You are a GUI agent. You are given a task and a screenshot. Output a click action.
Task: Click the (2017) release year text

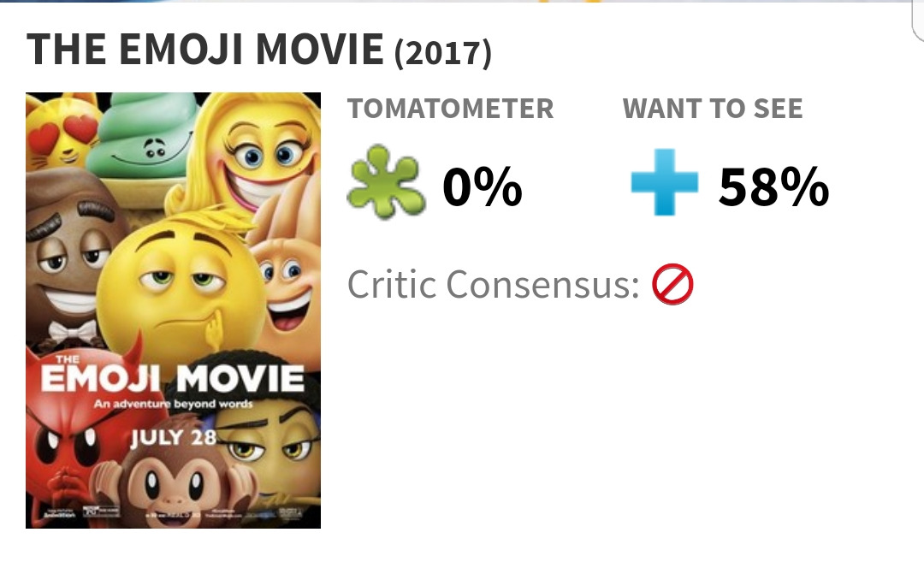click(x=442, y=54)
